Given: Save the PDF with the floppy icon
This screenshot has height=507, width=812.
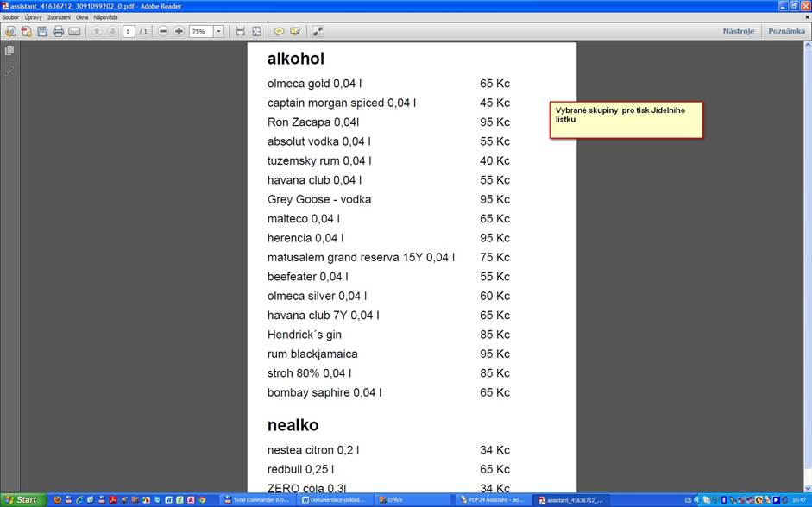Looking at the screenshot, I should 42,32.
